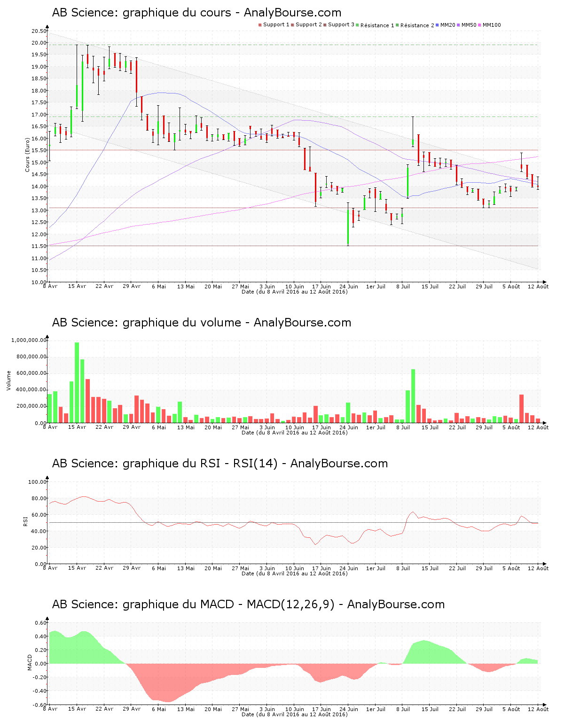Click '6 Mai' date on MACD chart axis
Image resolution: width=564 pixels, height=728 pixels.
[159, 709]
